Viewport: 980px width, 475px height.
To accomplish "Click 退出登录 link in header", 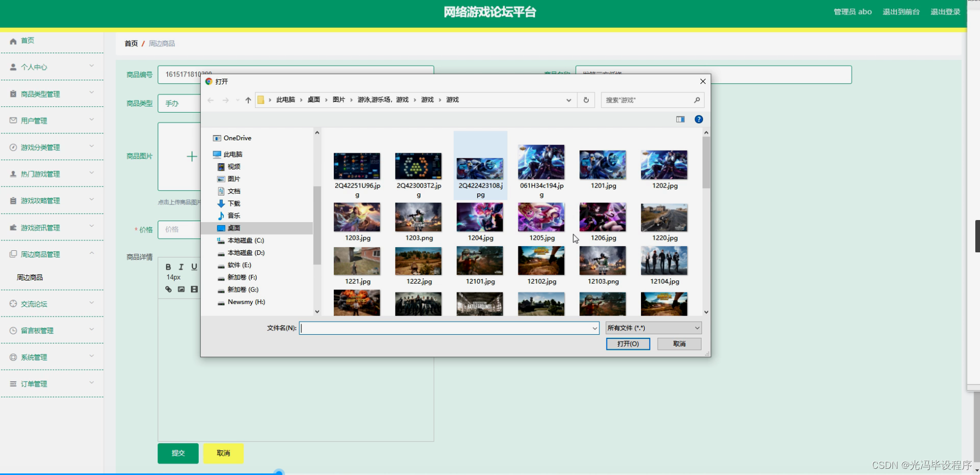I will coord(945,12).
